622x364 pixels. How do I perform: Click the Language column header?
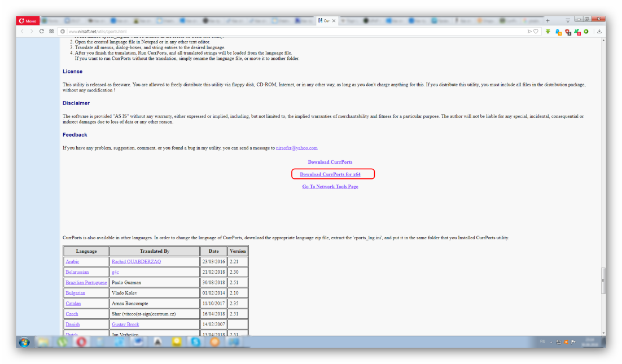(x=86, y=251)
